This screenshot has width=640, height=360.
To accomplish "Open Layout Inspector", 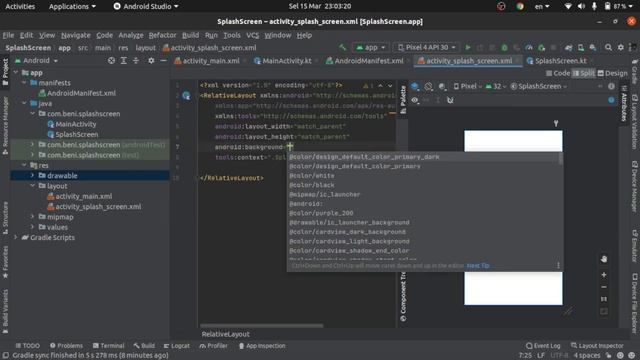I will pos(597,346).
